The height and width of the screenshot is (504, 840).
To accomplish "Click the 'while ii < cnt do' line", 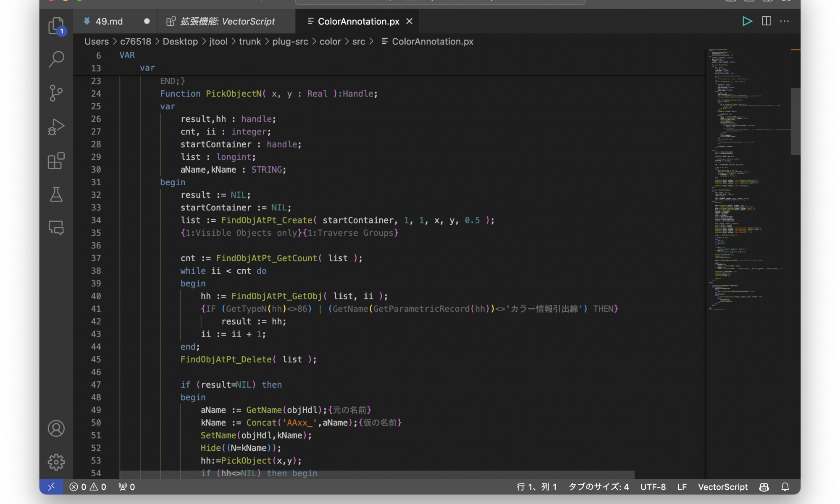I will tap(223, 271).
